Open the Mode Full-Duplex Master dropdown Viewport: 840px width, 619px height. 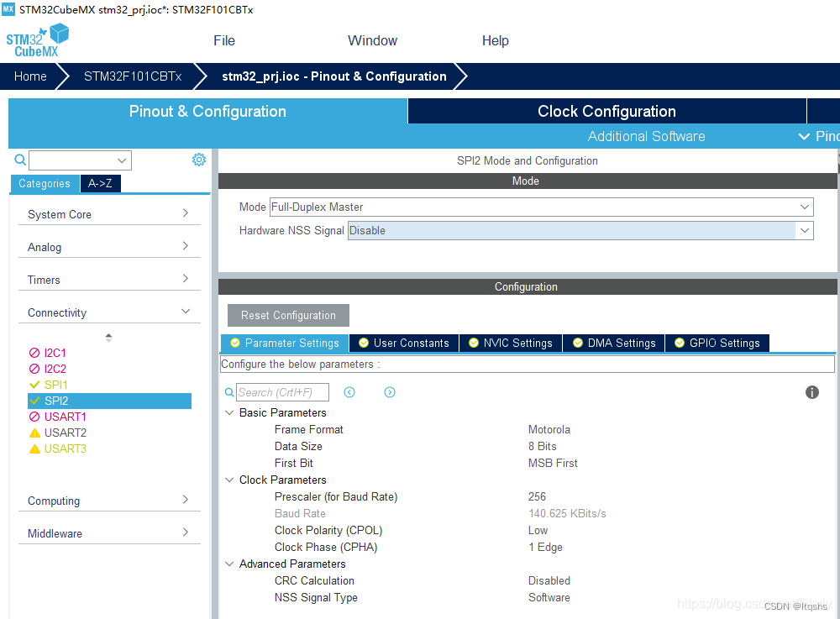coord(542,207)
